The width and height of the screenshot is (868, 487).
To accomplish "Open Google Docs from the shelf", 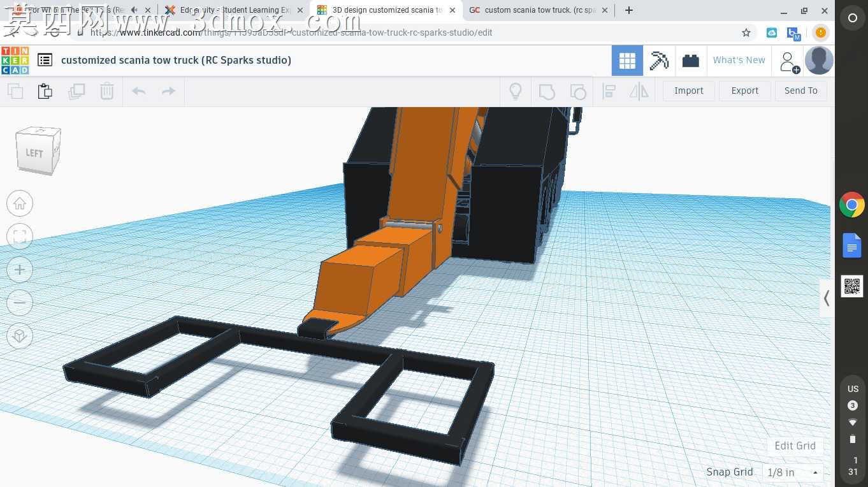I will click(x=852, y=245).
